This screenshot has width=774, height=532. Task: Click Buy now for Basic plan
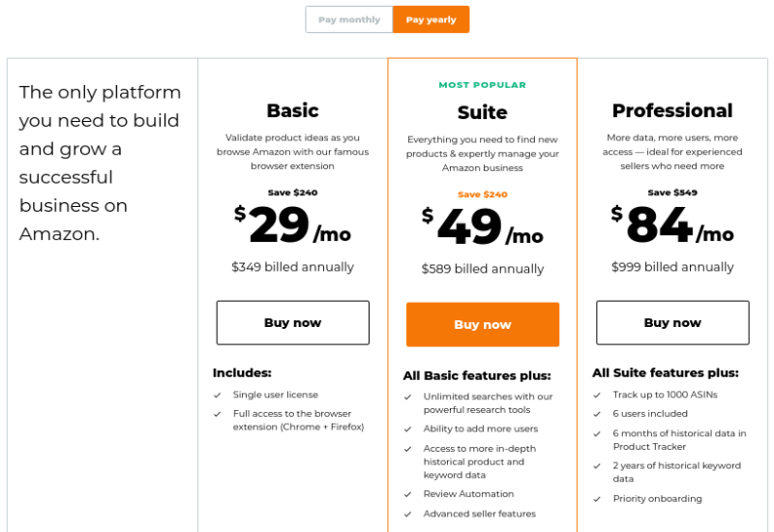[x=293, y=323]
